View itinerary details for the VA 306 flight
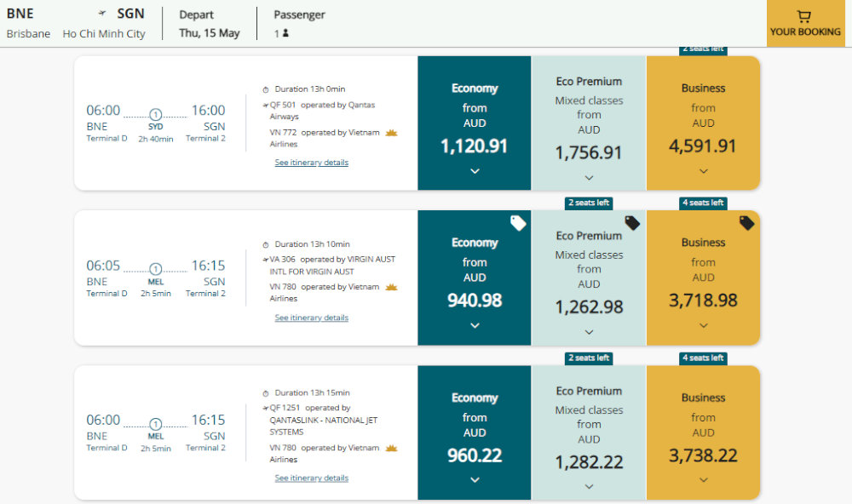This screenshot has height=504, width=852. (x=311, y=318)
